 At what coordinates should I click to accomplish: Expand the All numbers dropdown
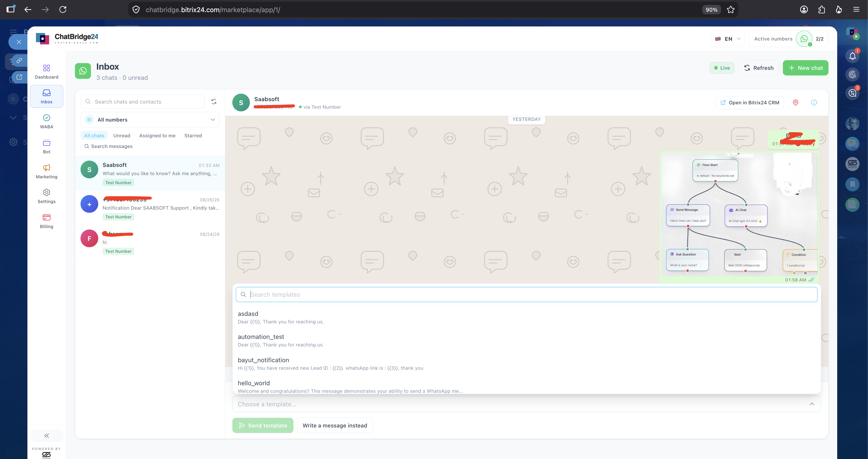click(x=150, y=120)
